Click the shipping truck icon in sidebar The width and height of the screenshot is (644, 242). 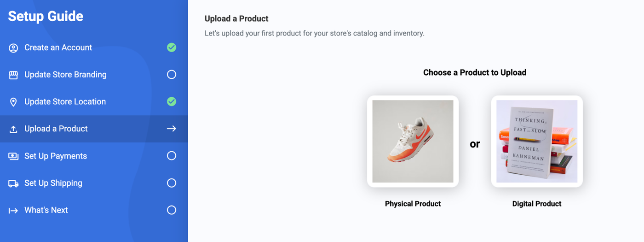click(x=13, y=183)
